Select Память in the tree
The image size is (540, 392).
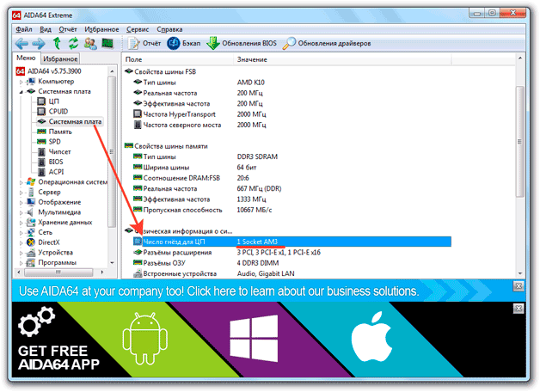click(60, 132)
